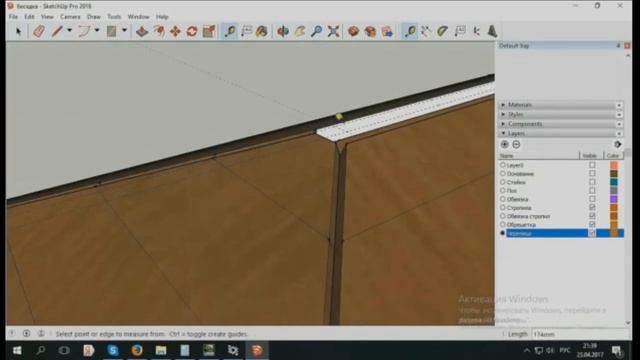This screenshot has height=360, width=640.
Task: Expand the Materials tray panel
Action: click(503, 105)
